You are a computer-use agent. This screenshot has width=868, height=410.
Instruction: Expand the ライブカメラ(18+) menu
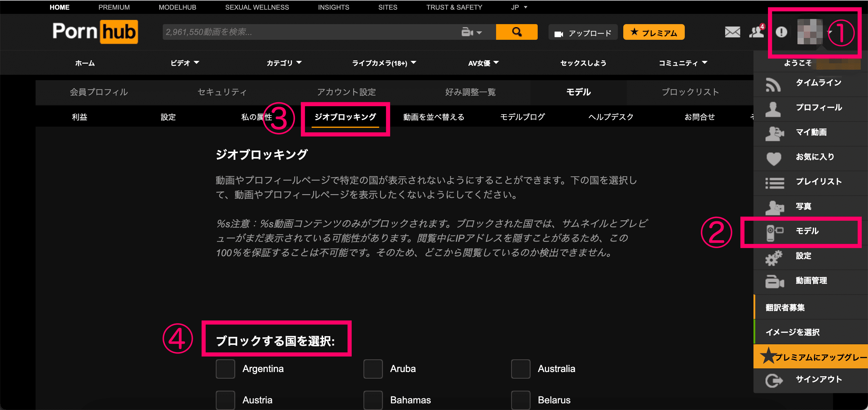click(x=384, y=63)
